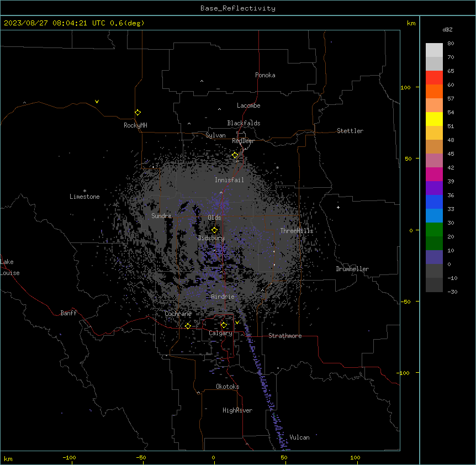Click the asterisk marker east of Innisfail
The height and width of the screenshot is (465, 476).
(x=277, y=168)
